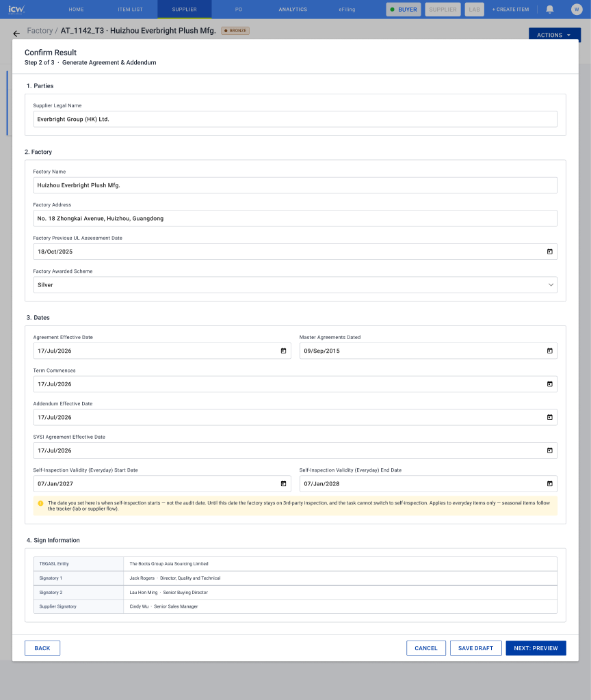Switch to LAB role
The image size is (591, 700).
(x=475, y=10)
